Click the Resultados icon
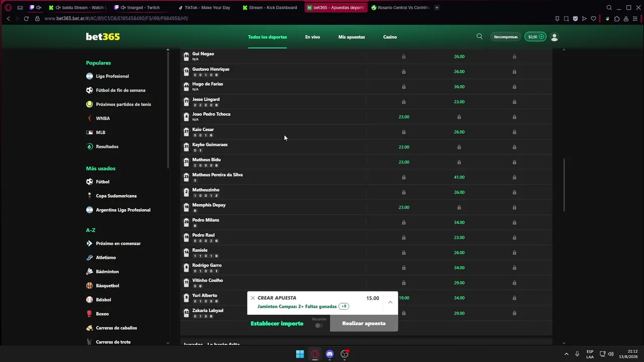The height and width of the screenshot is (362, 644). coord(90,147)
